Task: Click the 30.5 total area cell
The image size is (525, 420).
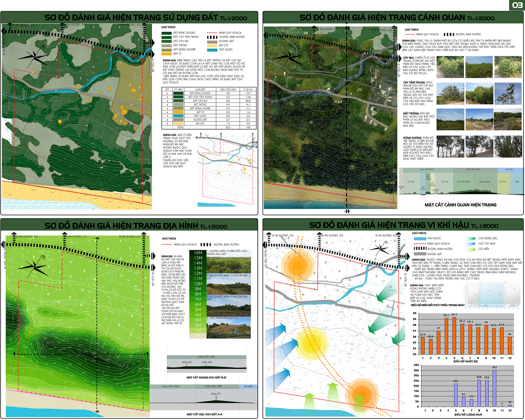Action: [228, 127]
